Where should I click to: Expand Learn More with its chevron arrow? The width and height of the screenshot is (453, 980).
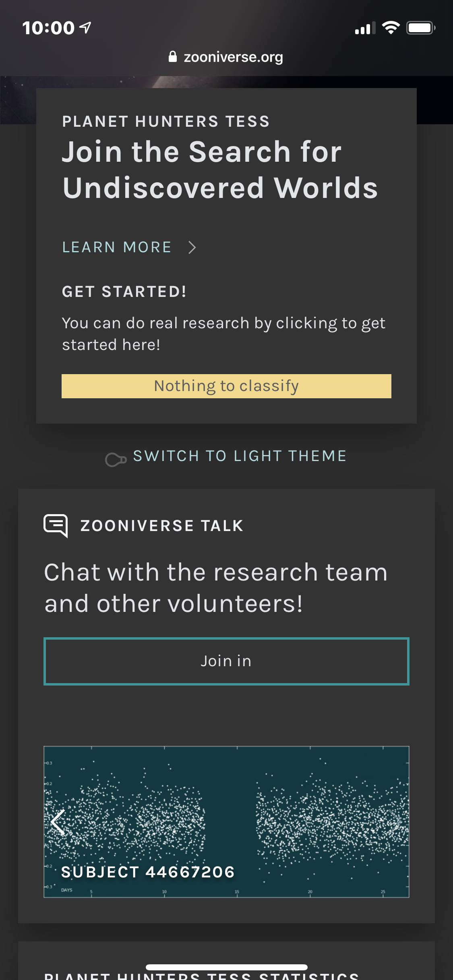pyautogui.click(x=192, y=247)
